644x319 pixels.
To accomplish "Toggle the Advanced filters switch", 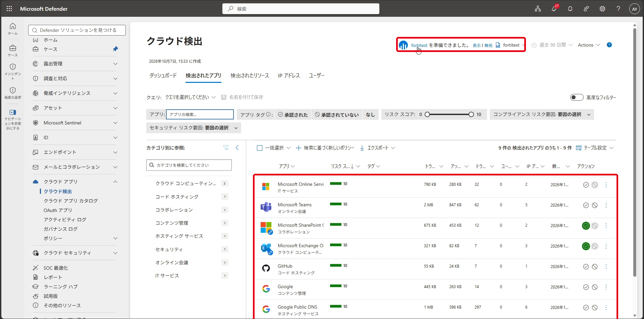I will tap(577, 97).
